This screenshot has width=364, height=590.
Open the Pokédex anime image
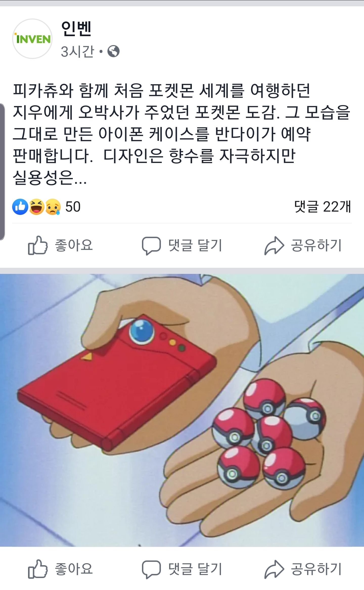[x=182, y=410]
